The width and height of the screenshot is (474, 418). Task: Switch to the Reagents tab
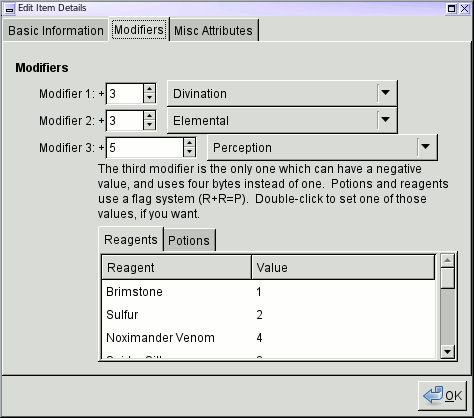pos(131,240)
